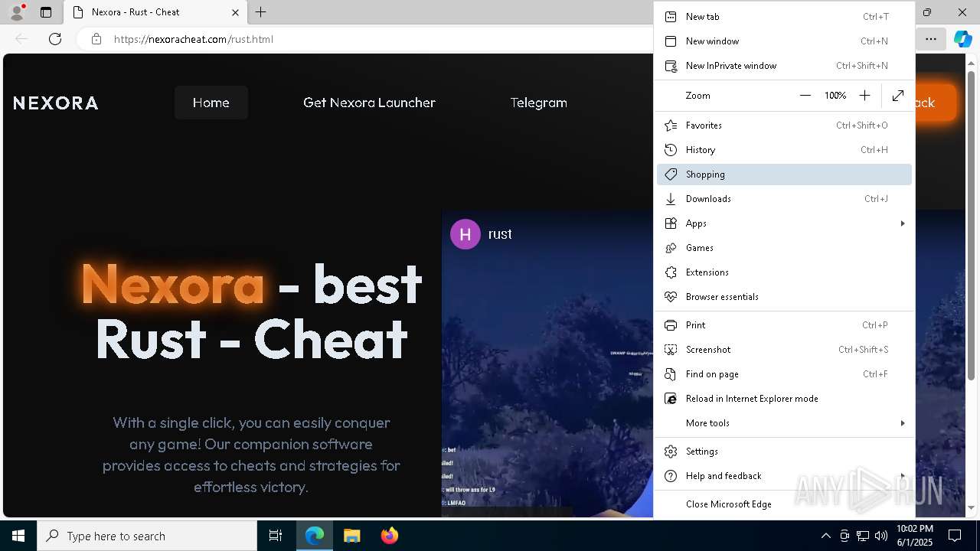Increase zoom with plus button
Screen dimensions: 980x551
coord(864,96)
